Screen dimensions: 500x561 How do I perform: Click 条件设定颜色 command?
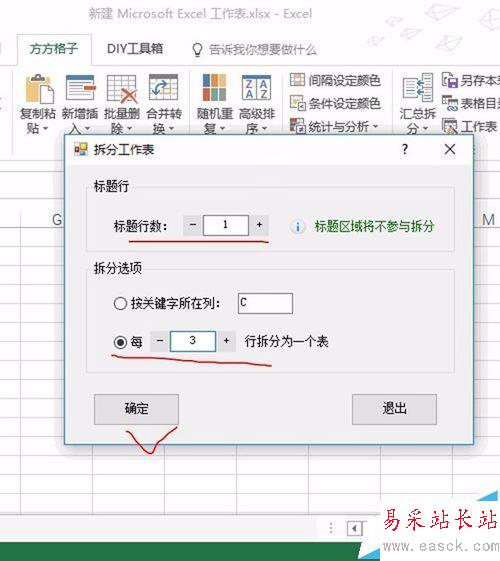click(x=335, y=103)
